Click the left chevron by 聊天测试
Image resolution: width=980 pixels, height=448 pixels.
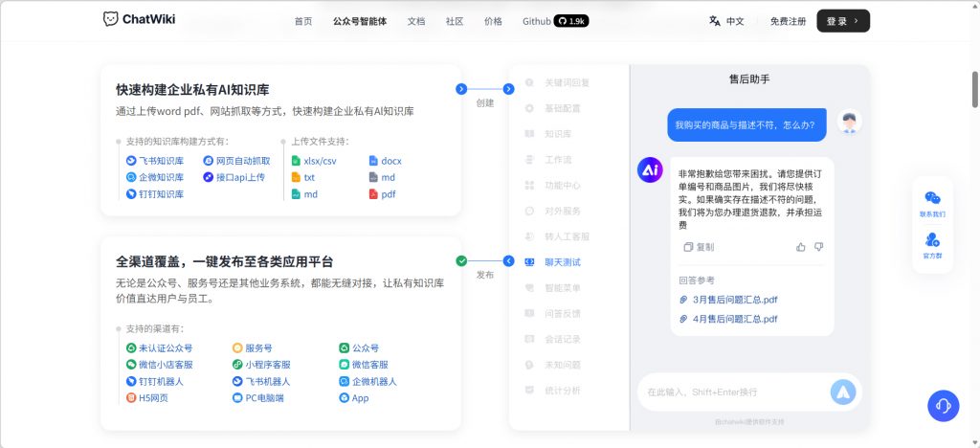[x=509, y=261]
